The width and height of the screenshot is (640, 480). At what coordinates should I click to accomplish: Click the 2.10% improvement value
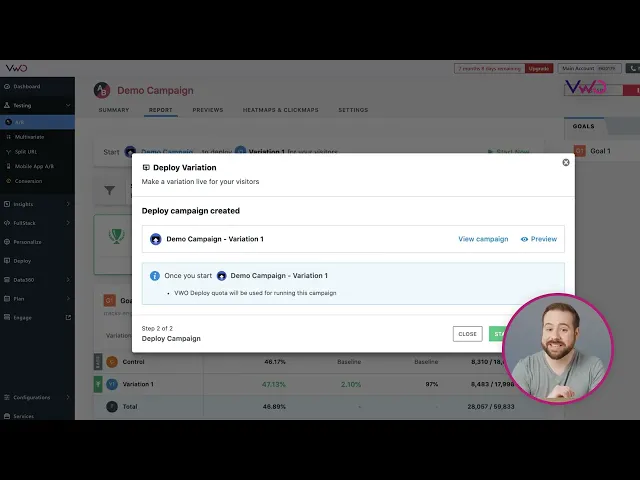(x=351, y=384)
